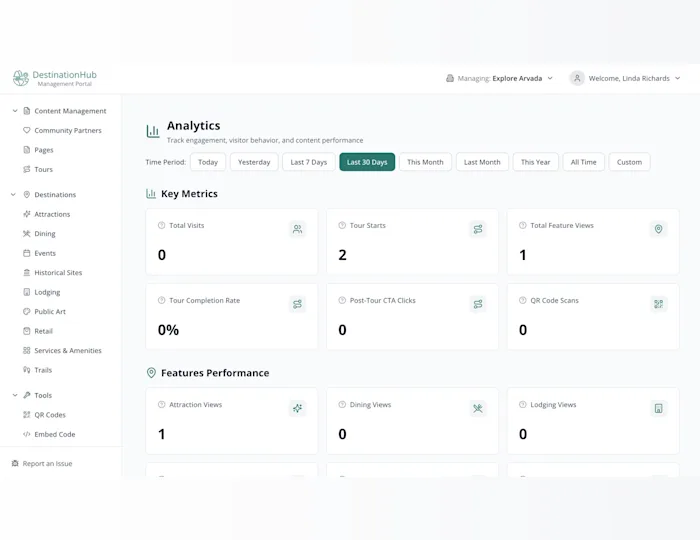Click the Lodging building icon in sidebar
This screenshot has width=700, height=540.
point(27,292)
